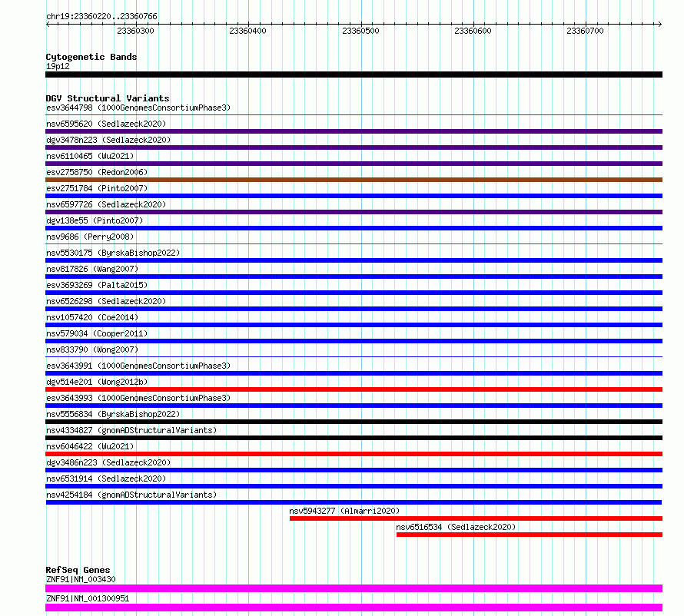Open the dgv3478n223 (Sedlazeck2020) variant label

(x=108, y=140)
